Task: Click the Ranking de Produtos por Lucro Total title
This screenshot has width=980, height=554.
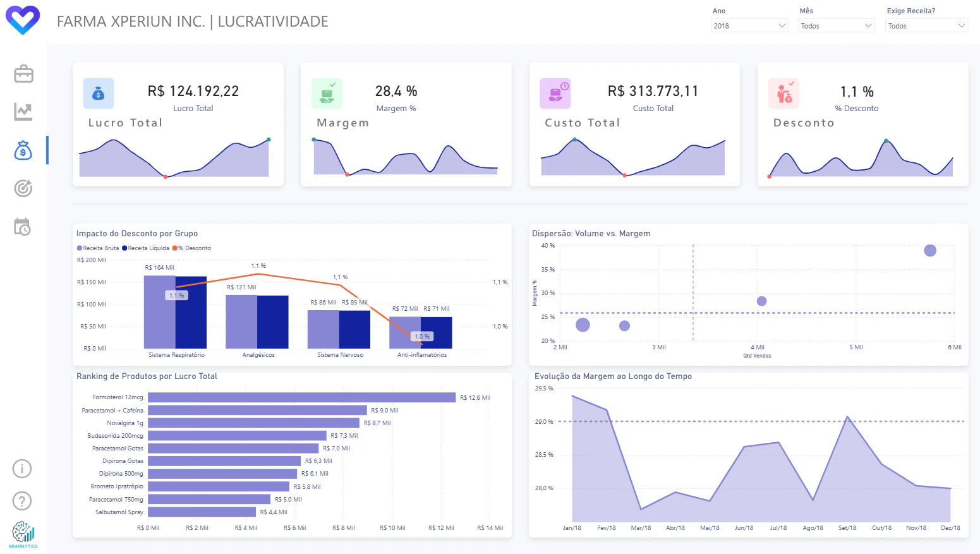Action: [147, 376]
